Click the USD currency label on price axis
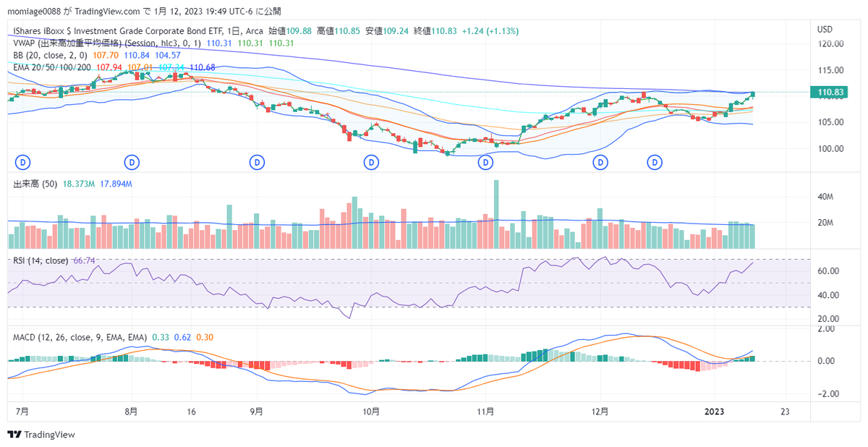Viewport: 868px width, 447px height. pos(825,30)
